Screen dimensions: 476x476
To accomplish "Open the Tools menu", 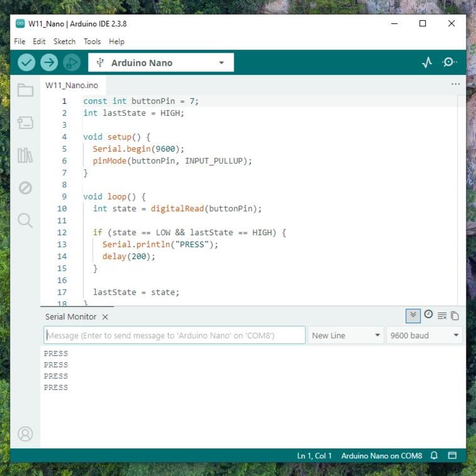I will 92,42.
